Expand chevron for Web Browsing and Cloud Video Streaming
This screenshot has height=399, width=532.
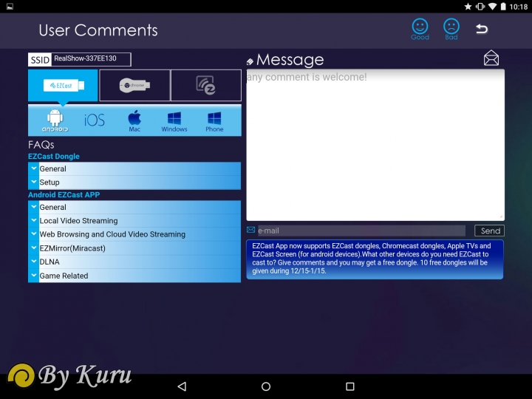pyautogui.click(x=33, y=233)
